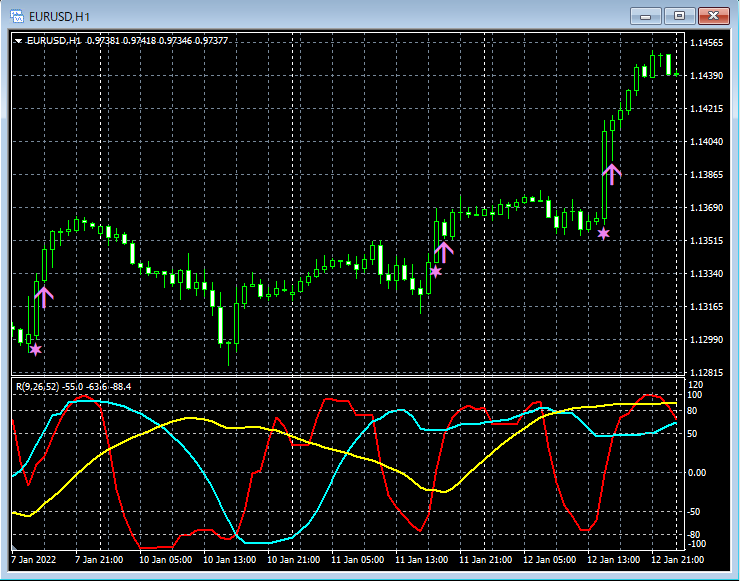
Task: Click the 1.14040 price scale label
Action: click(x=706, y=141)
